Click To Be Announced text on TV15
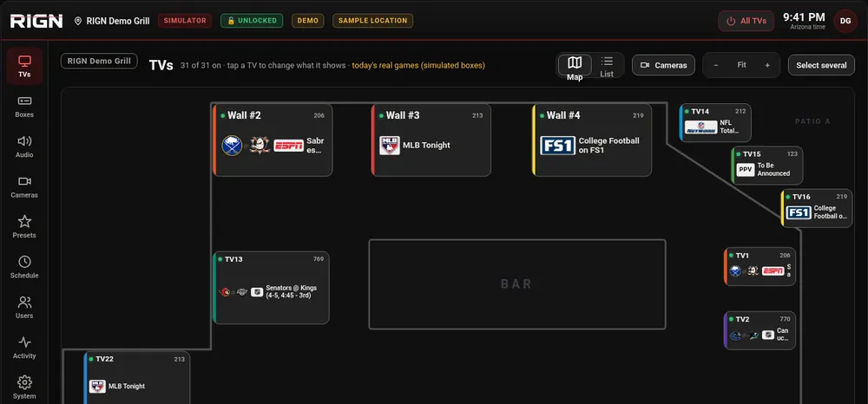This screenshot has width=868, height=404. (x=773, y=170)
